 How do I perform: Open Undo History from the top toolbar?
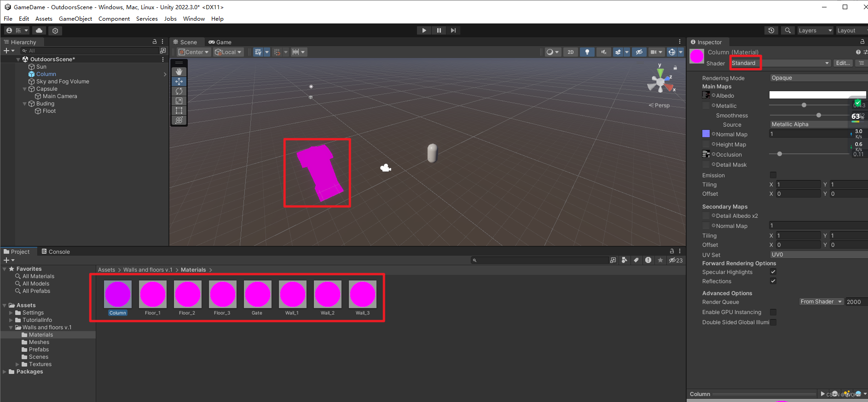pyautogui.click(x=771, y=30)
